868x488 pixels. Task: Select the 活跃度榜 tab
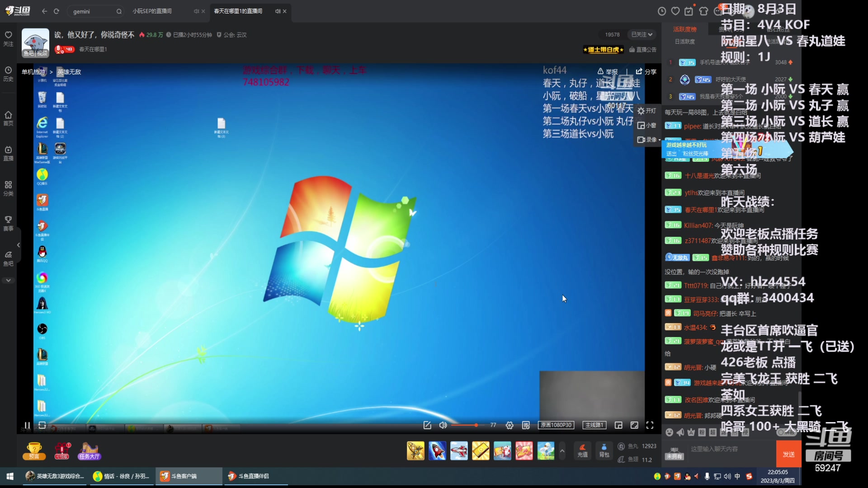pyautogui.click(x=685, y=29)
